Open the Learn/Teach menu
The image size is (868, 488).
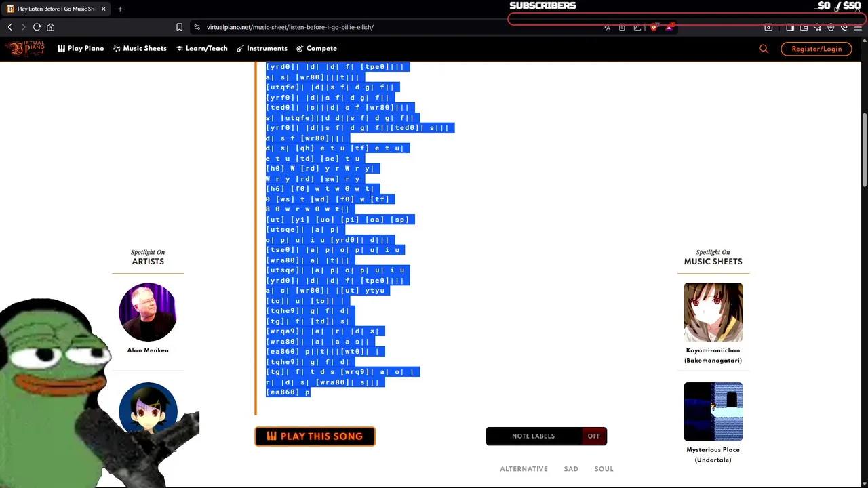click(201, 48)
